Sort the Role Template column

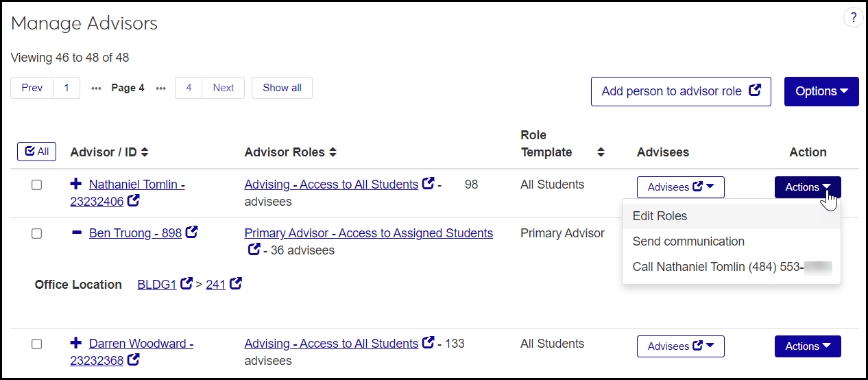point(601,152)
